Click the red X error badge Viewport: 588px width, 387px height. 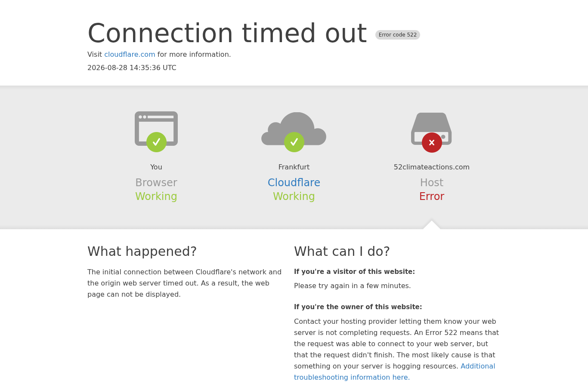coord(432,142)
